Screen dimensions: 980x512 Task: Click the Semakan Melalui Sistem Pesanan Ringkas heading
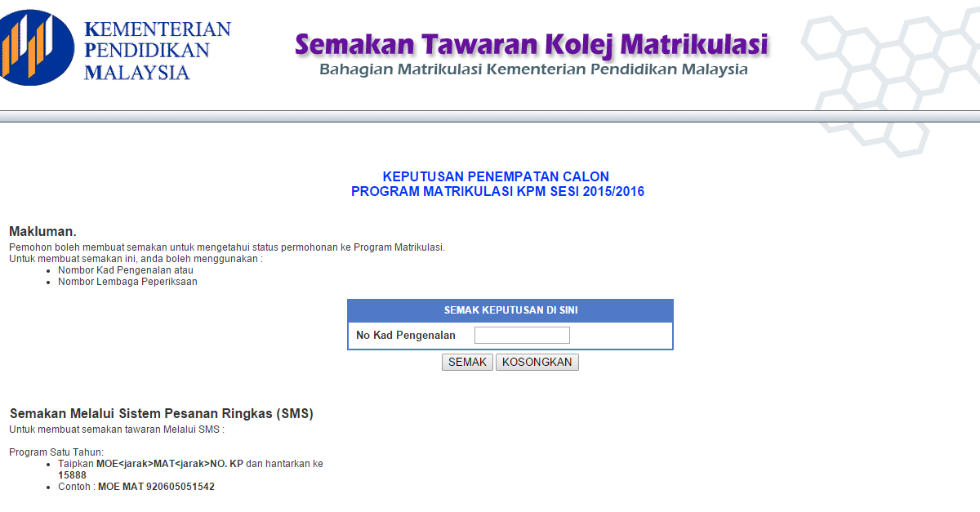(162, 414)
